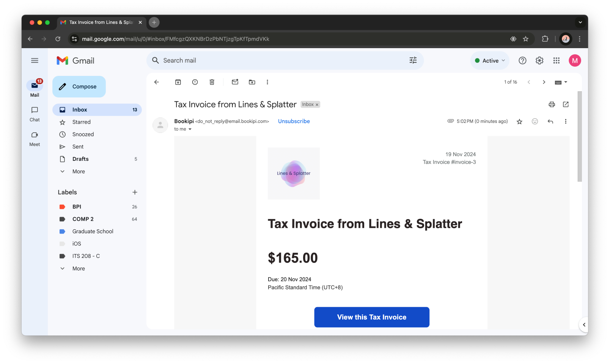Select the COMP 2 label

click(x=83, y=219)
